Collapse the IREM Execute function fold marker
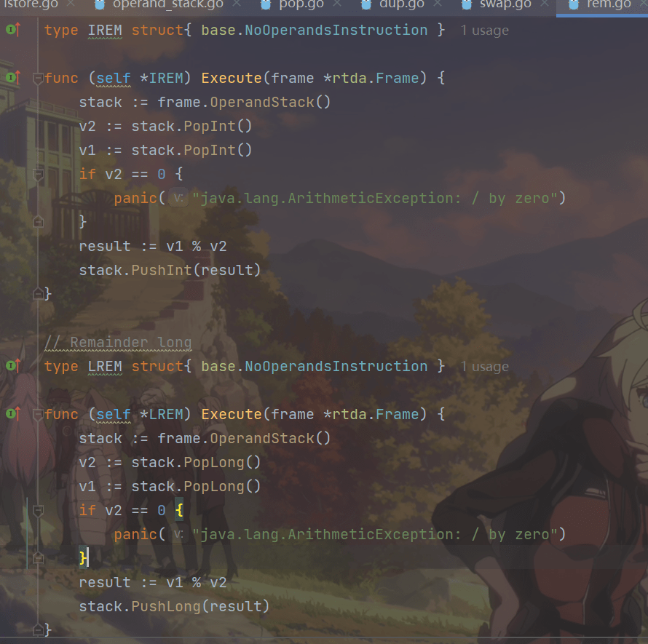This screenshot has width=648, height=644. (38, 79)
